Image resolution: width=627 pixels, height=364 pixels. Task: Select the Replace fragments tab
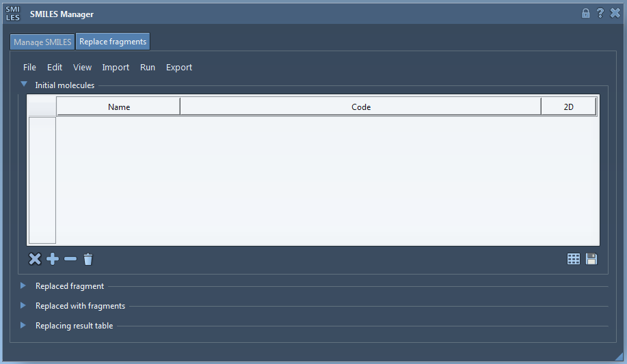113,42
